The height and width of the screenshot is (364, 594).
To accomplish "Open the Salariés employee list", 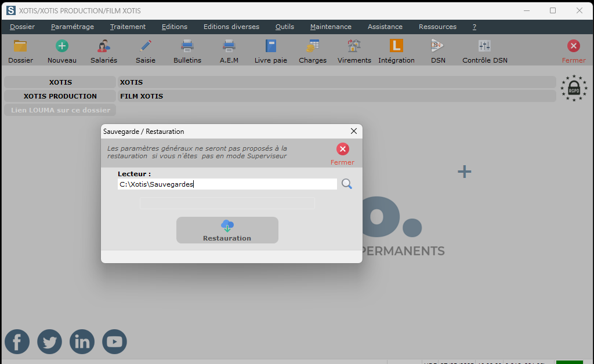I will click(x=104, y=52).
